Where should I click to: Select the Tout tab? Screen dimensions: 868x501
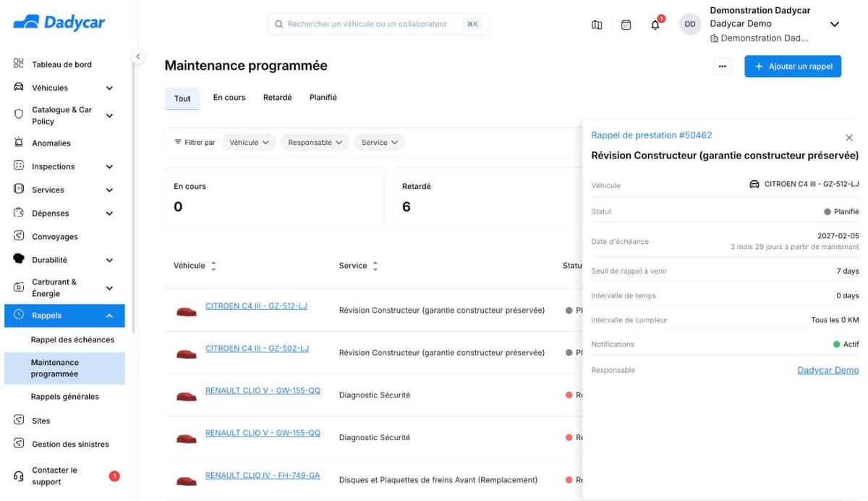pyautogui.click(x=182, y=98)
